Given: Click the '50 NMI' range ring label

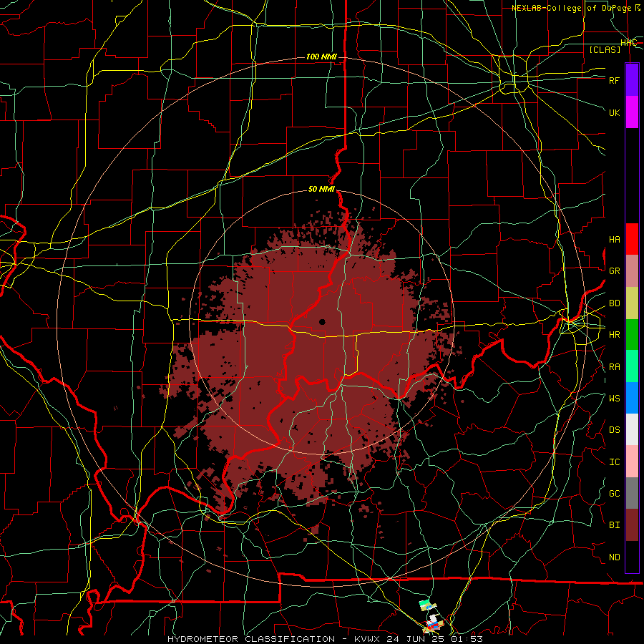Looking at the screenshot, I should point(321,189).
